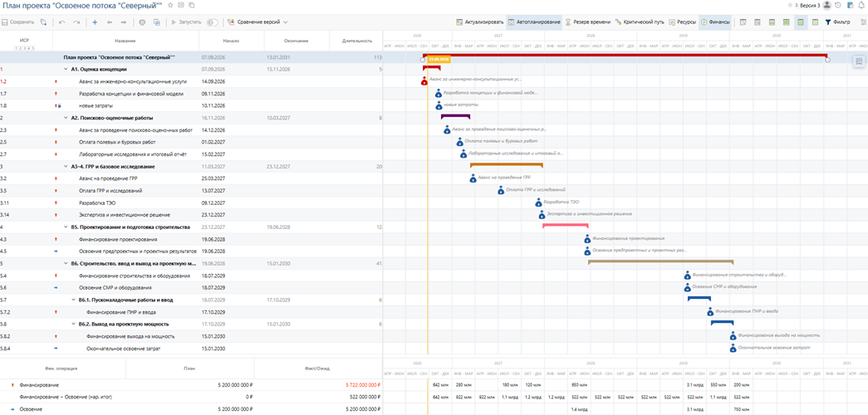This screenshot has height=415, width=868.
Task: Indent task with right arrow icon
Action: click(x=123, y=22)
